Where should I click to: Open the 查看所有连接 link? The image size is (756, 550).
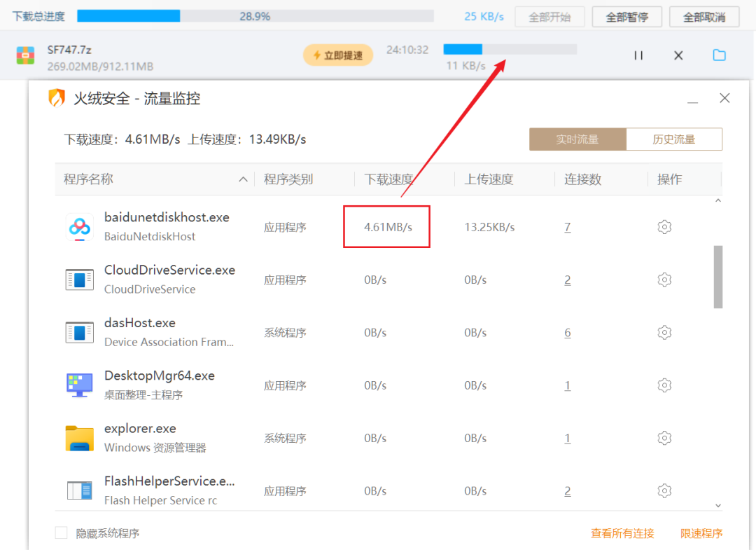(622, 533)
